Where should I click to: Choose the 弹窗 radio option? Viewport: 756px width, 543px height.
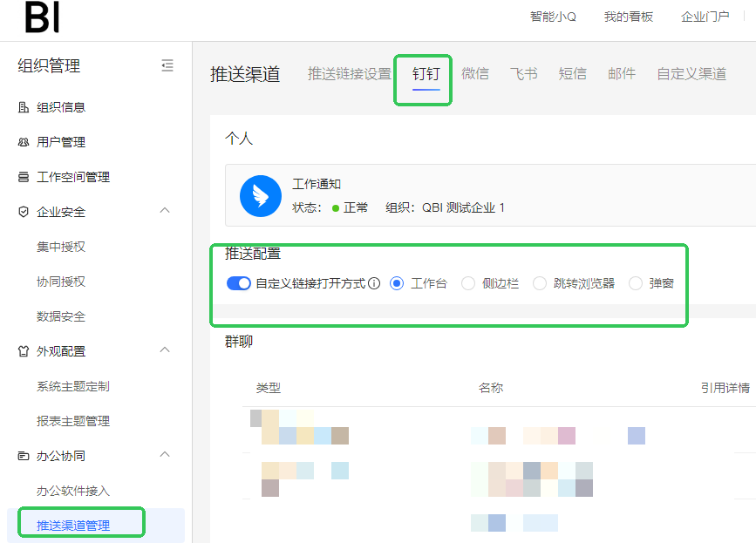(636, 283)
